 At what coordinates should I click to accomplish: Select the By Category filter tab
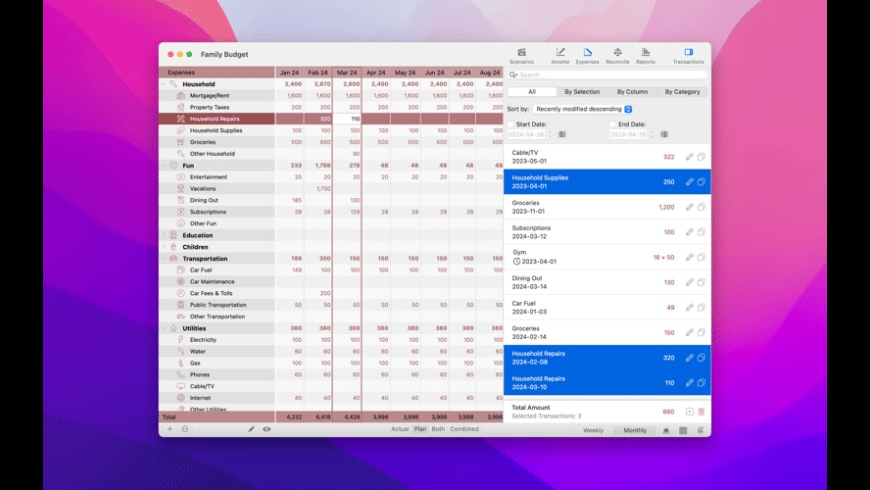(682, 92)
